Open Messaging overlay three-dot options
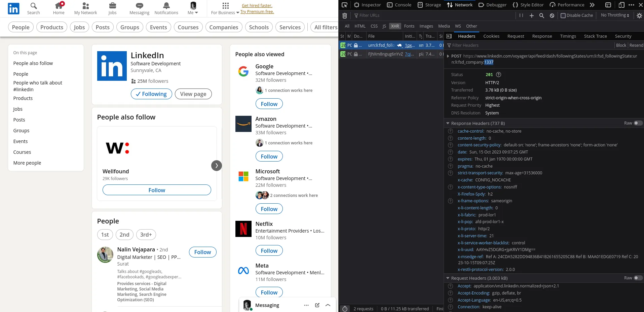 click(x=306, y=305)
